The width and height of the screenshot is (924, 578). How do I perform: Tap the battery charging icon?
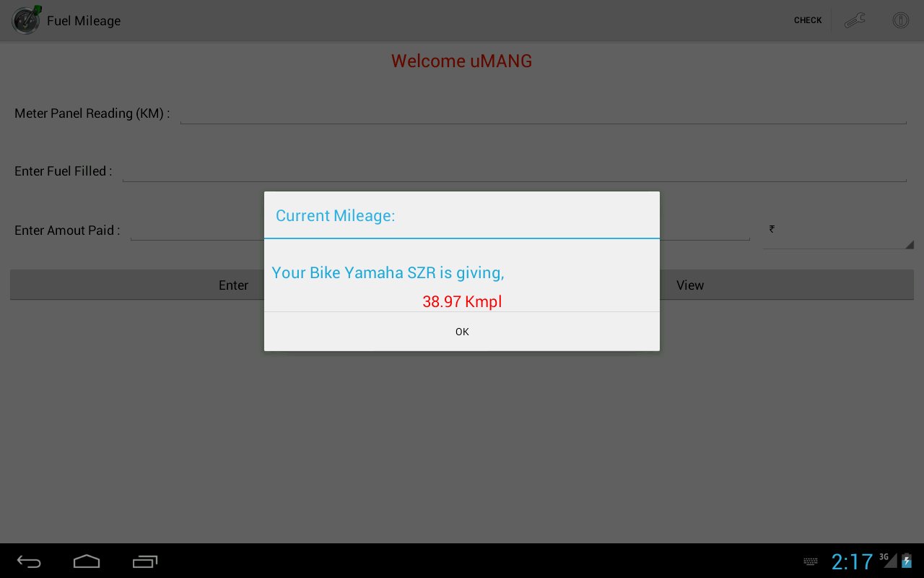point(907,560)
